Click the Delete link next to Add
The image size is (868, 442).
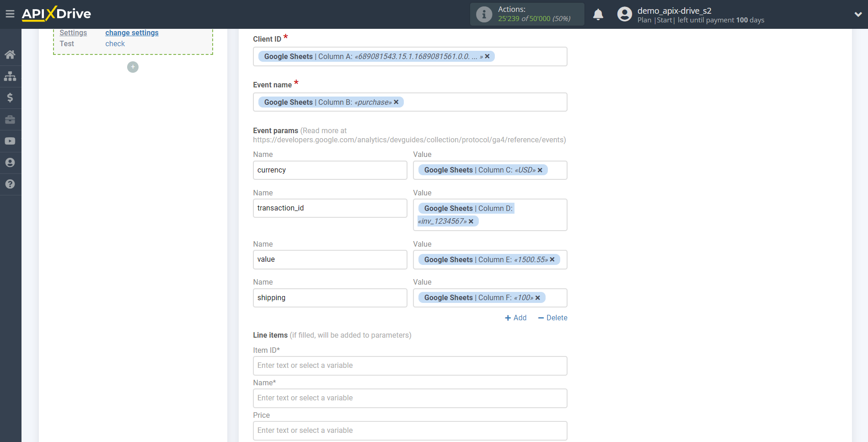[552, 318]
